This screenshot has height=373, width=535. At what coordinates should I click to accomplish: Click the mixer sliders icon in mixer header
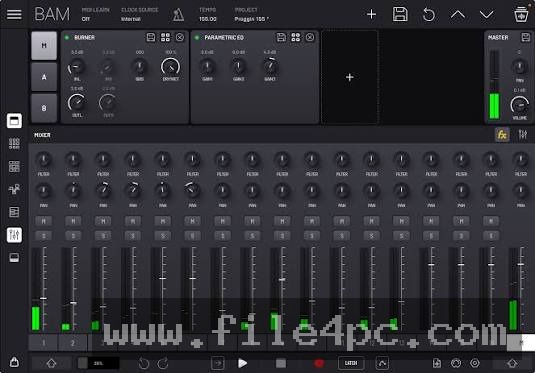522,135
